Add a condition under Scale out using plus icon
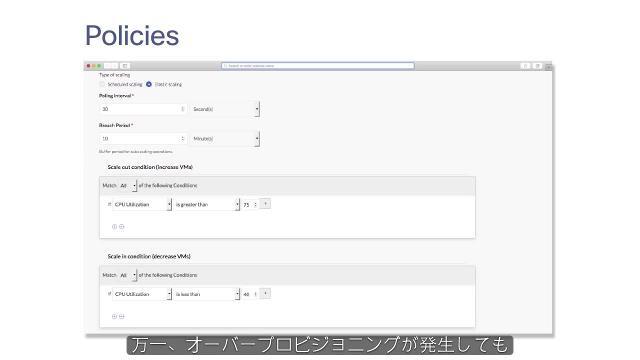Viewport: 640px width, 360px height. click(x=114, y=227)
